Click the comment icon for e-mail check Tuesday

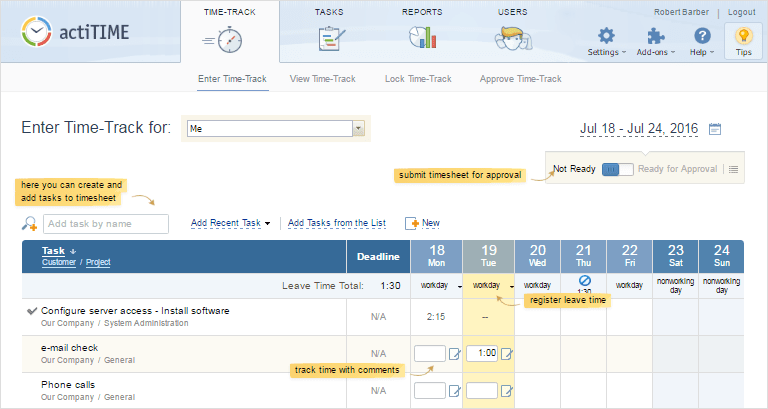click(506, 353)
